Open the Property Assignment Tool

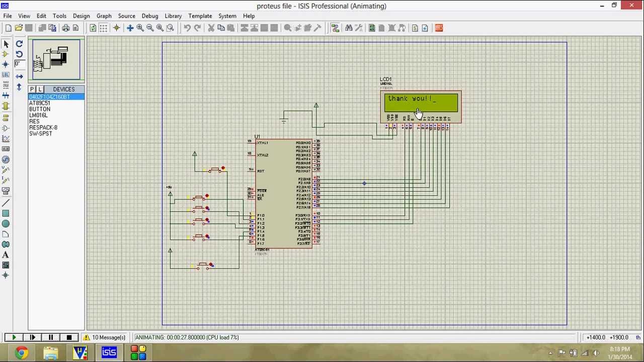tap(359, 28)
